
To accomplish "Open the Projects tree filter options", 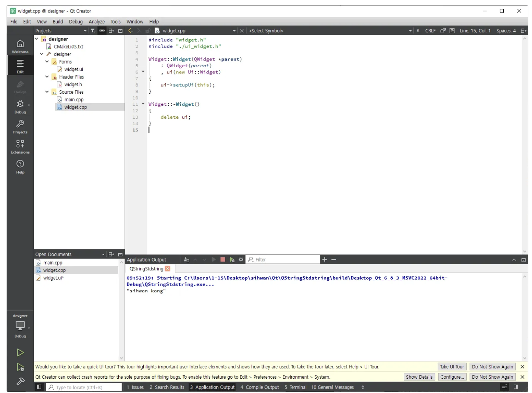I will pyautogui.click(x=93, y=31).
